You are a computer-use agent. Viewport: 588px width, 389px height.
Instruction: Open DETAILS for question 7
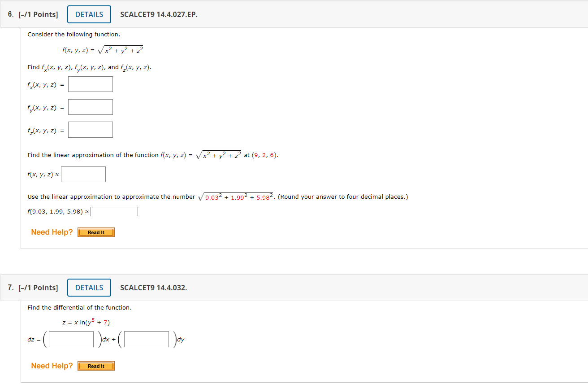click(x=89, y=288)
